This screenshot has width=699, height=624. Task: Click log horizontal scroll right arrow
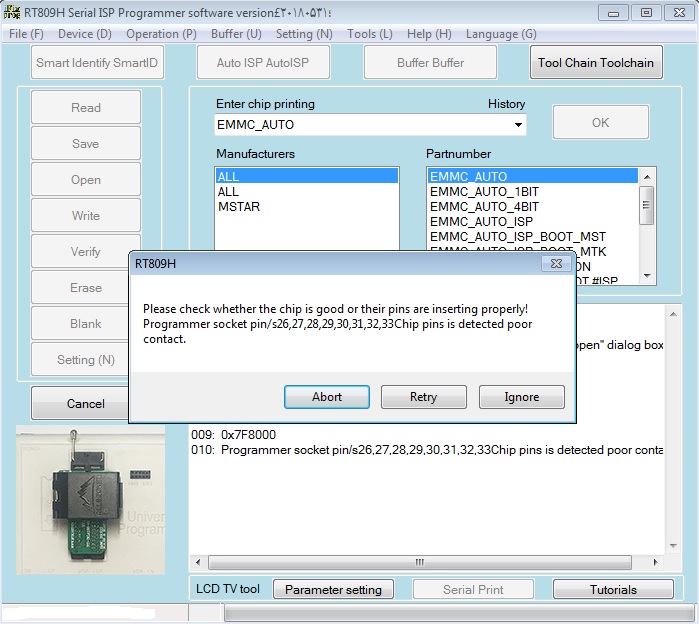pyautogui.click(x=655, y=562)
